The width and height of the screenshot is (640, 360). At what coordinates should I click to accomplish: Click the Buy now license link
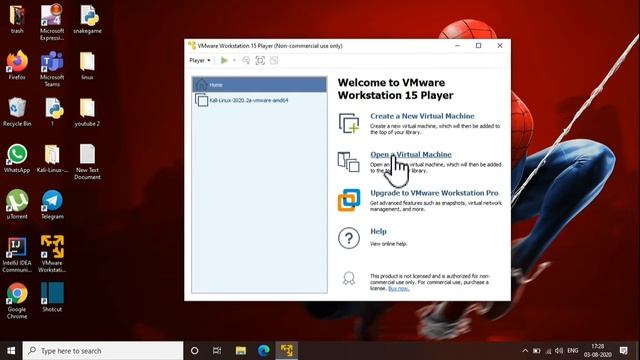[398, 289]
